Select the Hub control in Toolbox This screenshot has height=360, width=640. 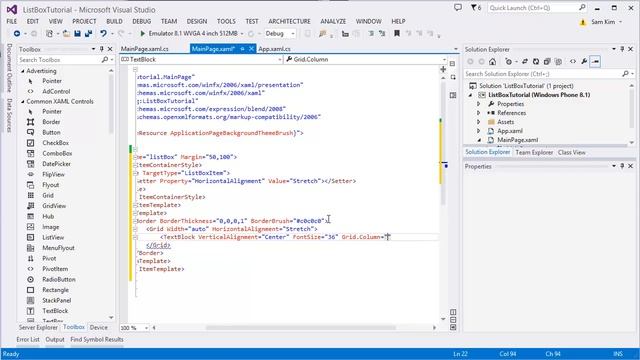(x=48, y=216)
